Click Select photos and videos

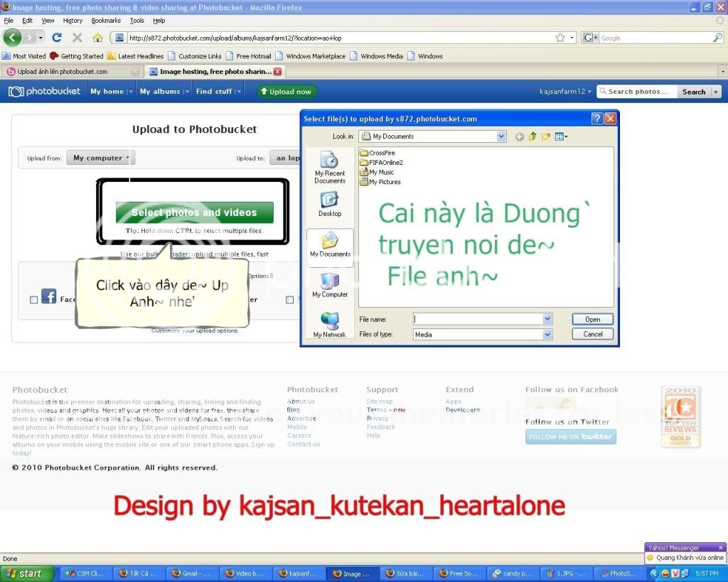click(x=195, y=212)
